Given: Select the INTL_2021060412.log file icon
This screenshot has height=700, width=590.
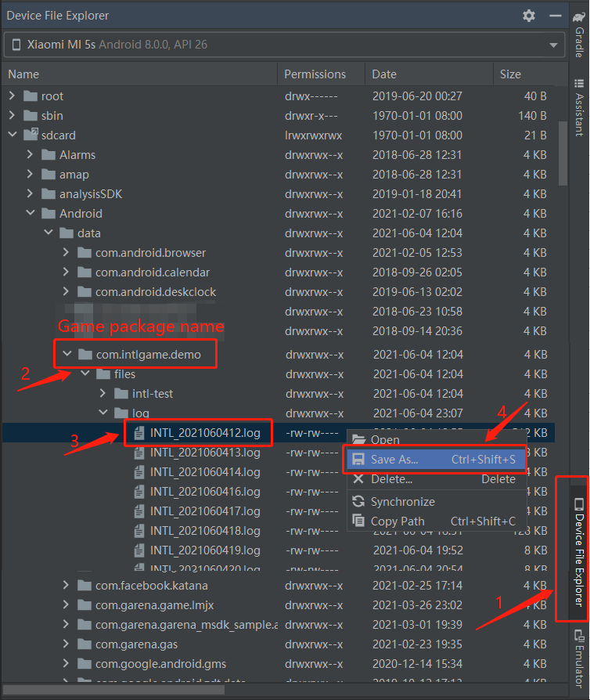Looking at the screenshot, I should [139, 432].
